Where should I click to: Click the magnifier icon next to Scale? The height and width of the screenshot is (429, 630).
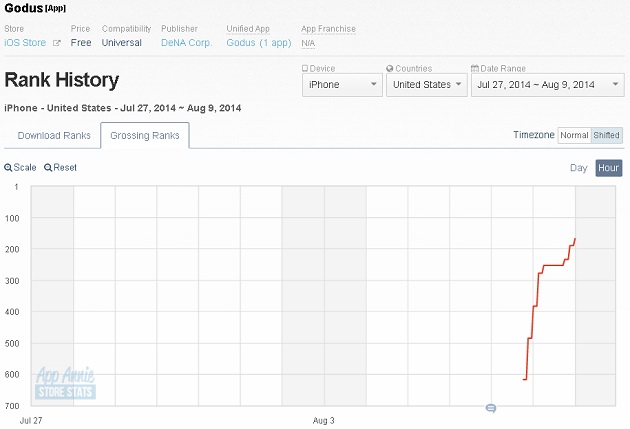click(8, 168)
